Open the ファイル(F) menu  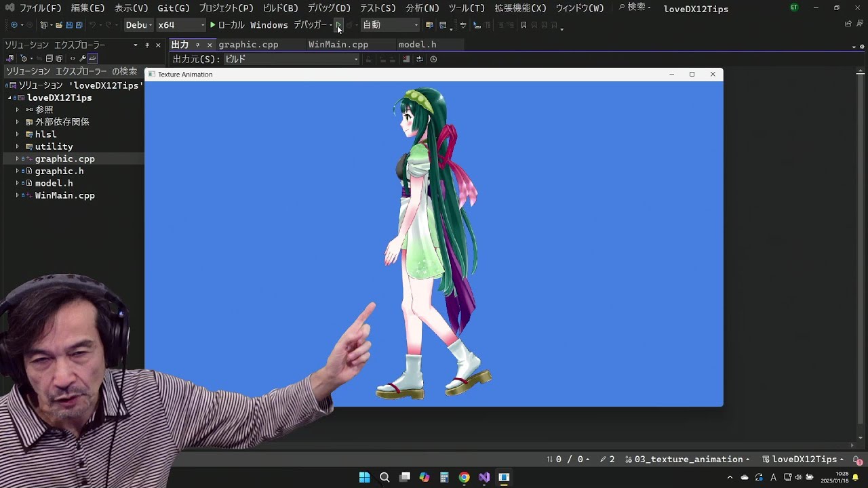(40, 8)
